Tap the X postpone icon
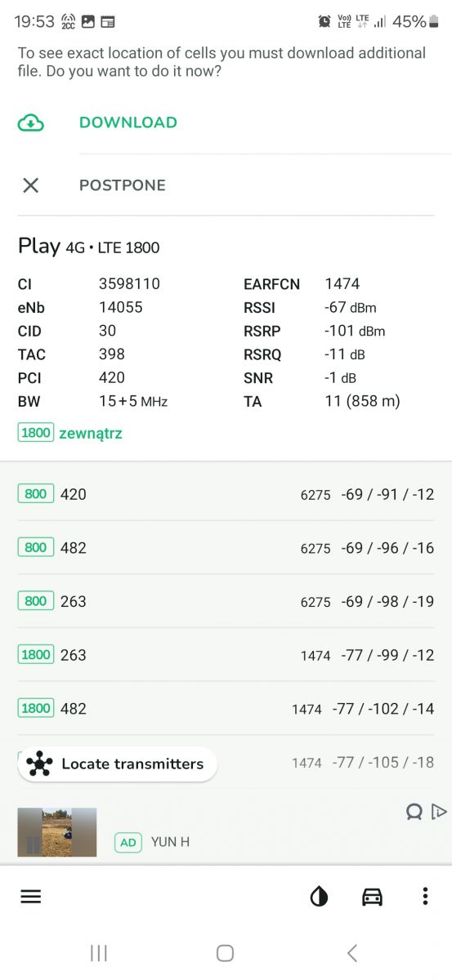This screenshot has height=980, width=452. (x=31, y=185)
